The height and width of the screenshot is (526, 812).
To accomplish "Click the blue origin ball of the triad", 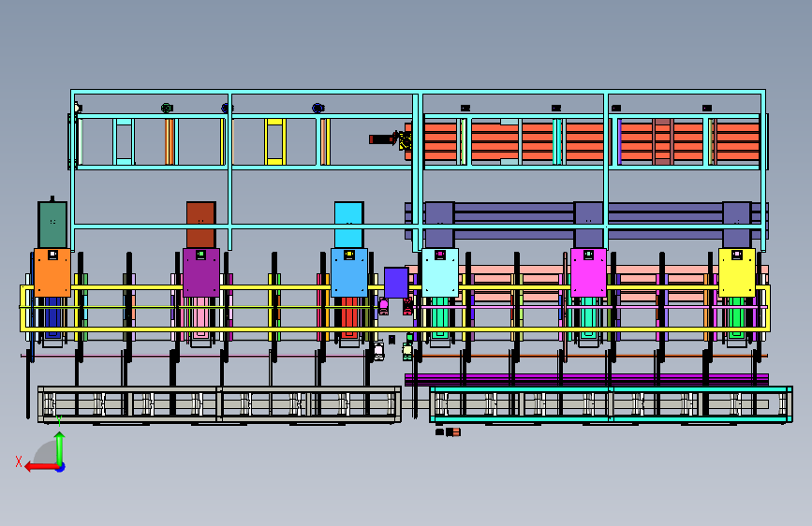I will tap(61, 467).
